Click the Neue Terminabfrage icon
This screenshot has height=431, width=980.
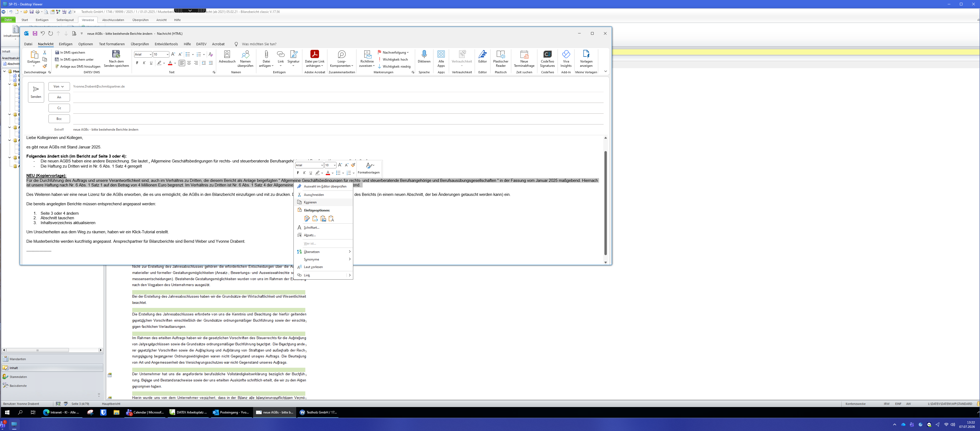pos(524,59)
